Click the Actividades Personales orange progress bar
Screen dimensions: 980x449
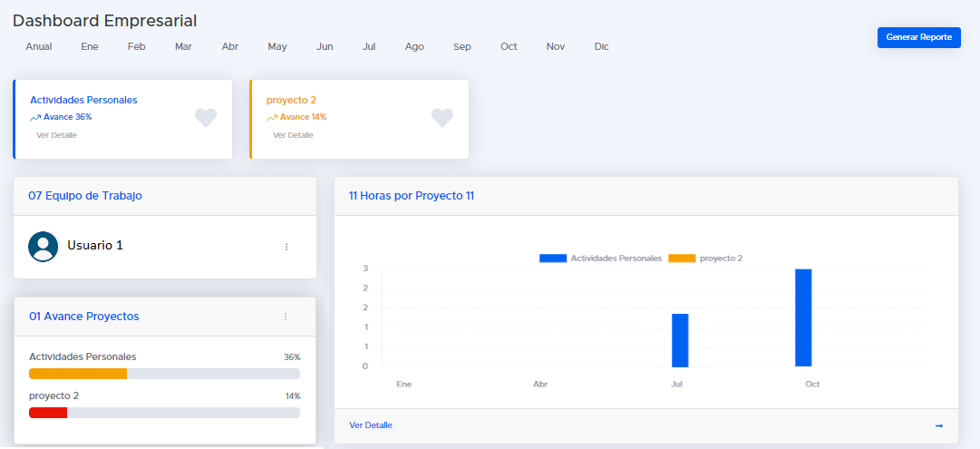(x=78, y=374)
